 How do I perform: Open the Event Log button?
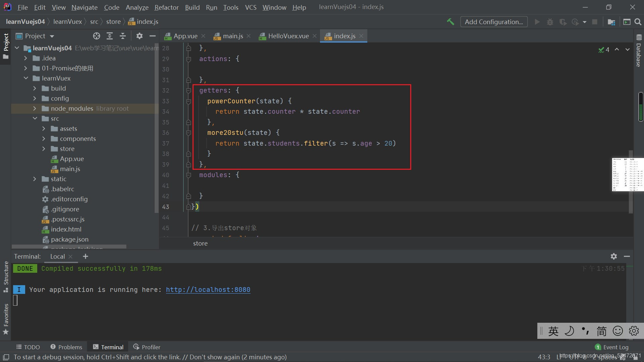(612, 347)
